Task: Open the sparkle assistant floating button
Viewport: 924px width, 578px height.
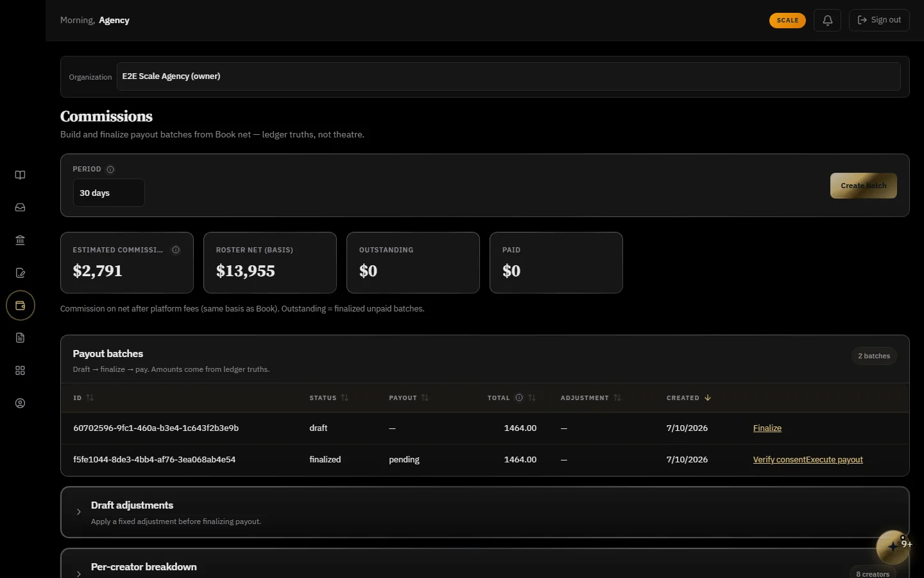Action: point(893,547)
